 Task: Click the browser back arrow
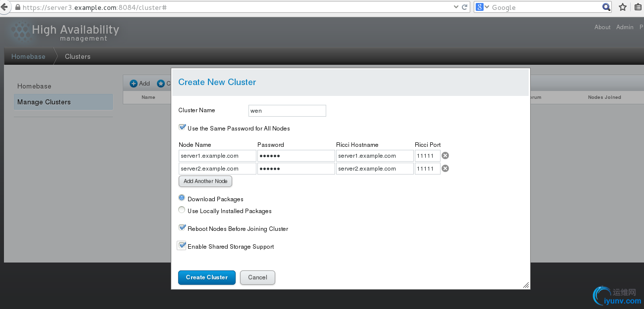click(x=4, y=7)
